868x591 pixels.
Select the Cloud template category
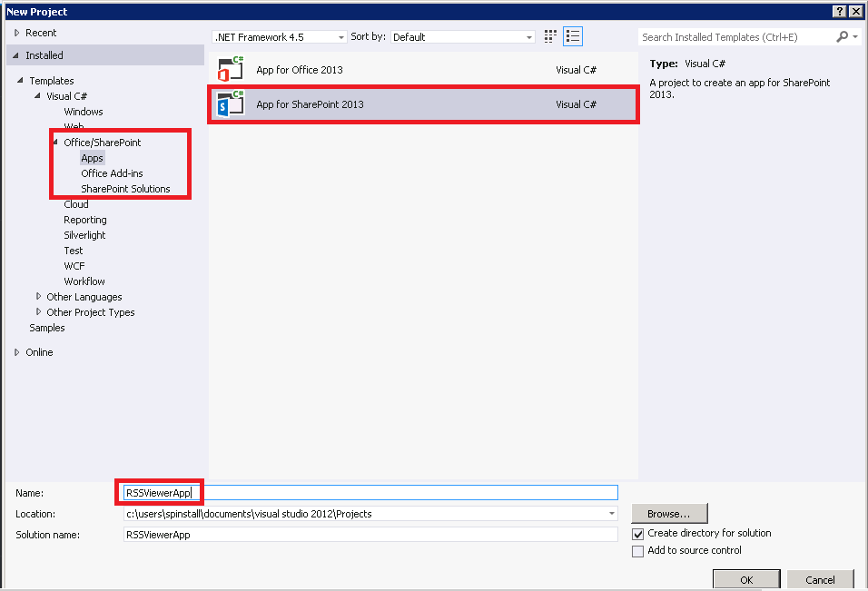click(x=76, y=204)
